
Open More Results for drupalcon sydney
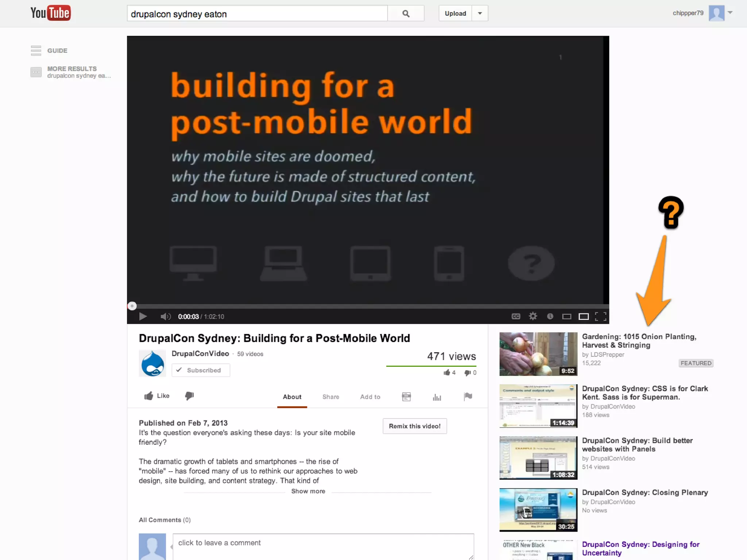(79, 72)
